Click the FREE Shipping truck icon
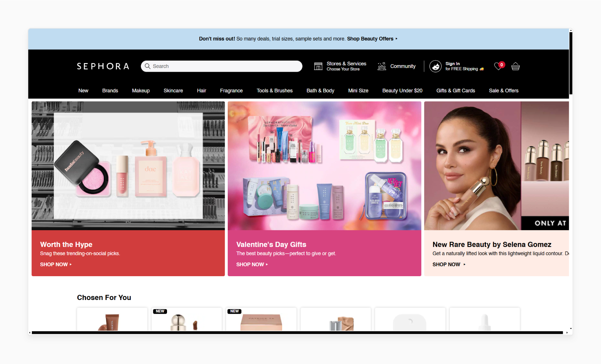Image resolution: width=601 pixels, height=364 pixels. (482, 69)
